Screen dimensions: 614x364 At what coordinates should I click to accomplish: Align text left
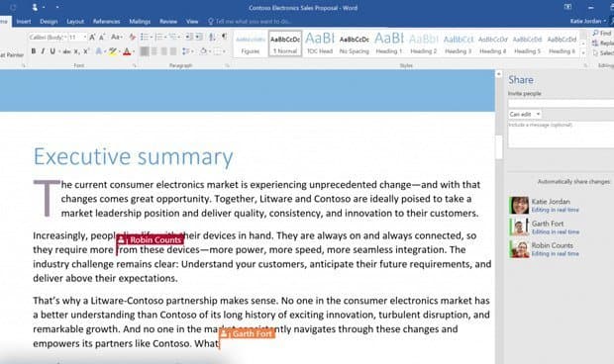point(145,51)
